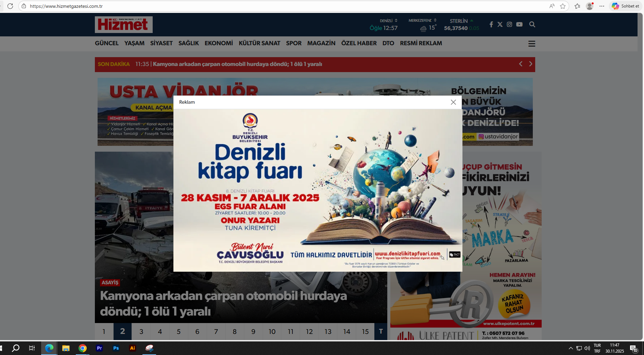644x355 pixels.
Task: Click the Hizmet newspaper logo
Action: tap(123, 24)
